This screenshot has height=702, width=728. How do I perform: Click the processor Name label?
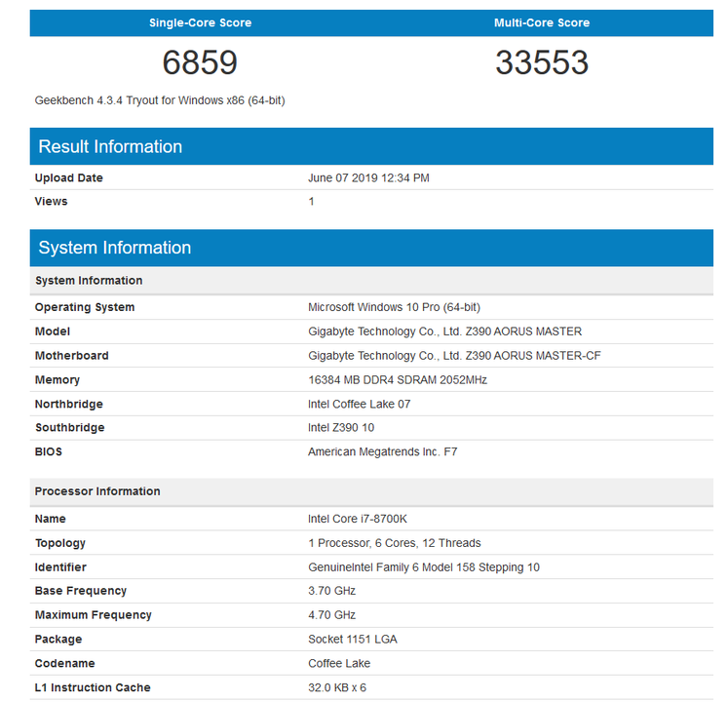50,519
